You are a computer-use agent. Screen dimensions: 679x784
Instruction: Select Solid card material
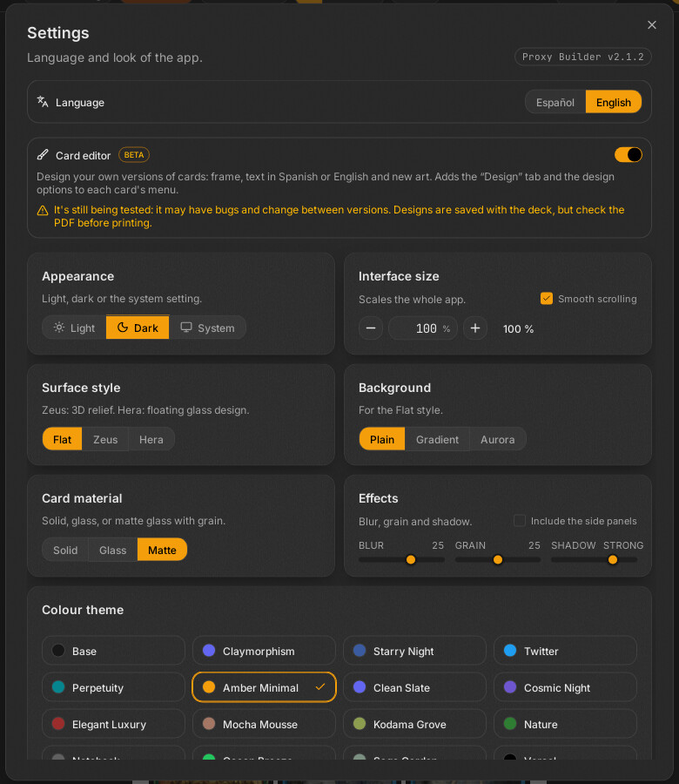(65, 550)
